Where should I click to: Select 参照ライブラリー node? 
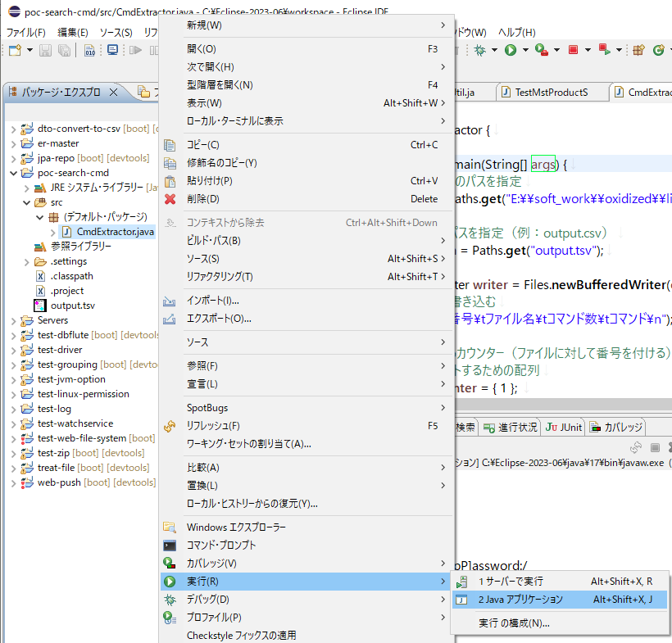(x=80, y=247)
